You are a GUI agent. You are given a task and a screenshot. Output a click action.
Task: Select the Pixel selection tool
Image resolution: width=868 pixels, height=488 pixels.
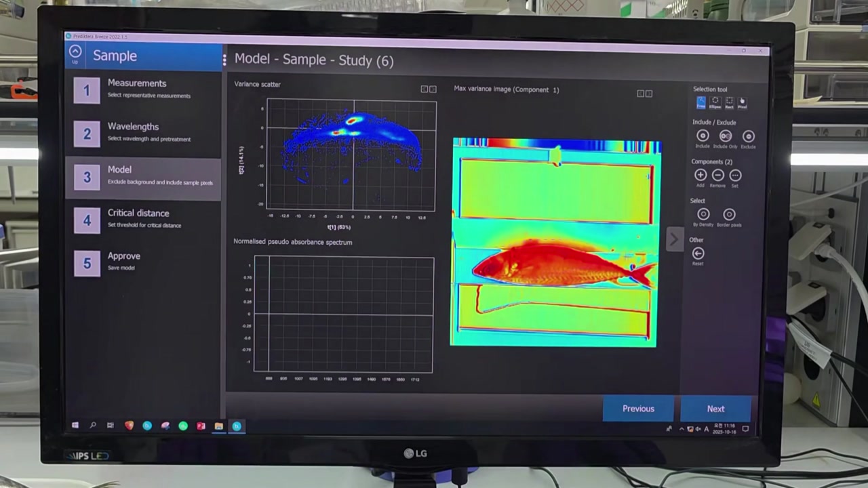pyautogui.click(x=742, y=102)
